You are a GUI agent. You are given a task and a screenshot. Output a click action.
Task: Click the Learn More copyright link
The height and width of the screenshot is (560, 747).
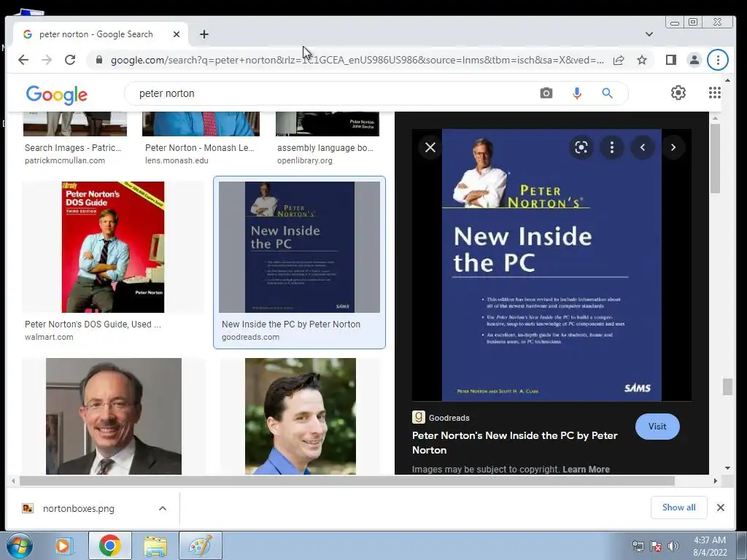586,469
